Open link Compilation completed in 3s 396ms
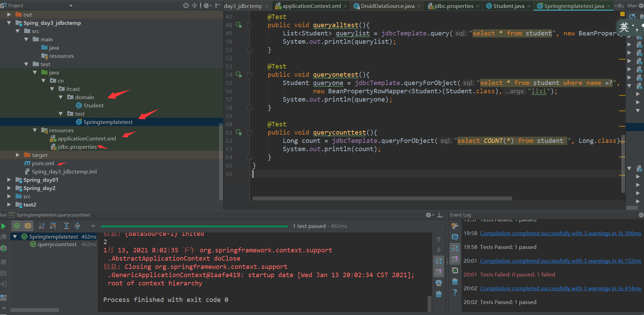Image resolution: width=644 pixels, height=315 pixels. coord(560,233)
